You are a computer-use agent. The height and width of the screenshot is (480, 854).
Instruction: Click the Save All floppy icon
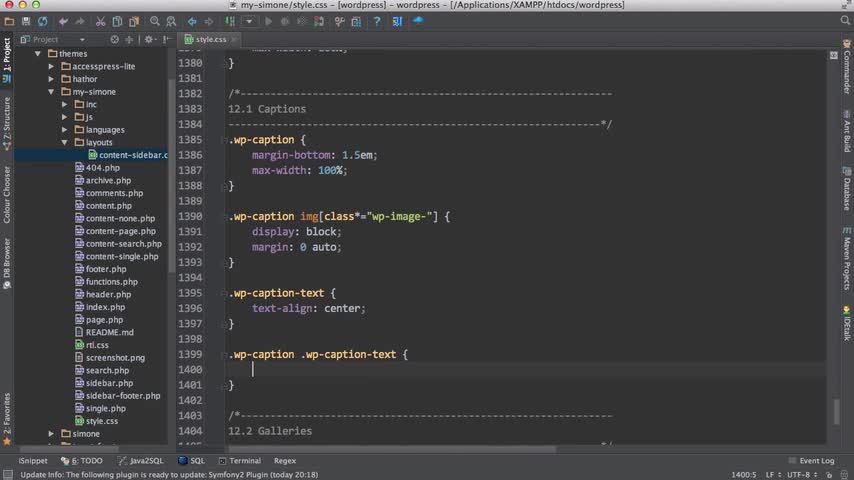26,21
